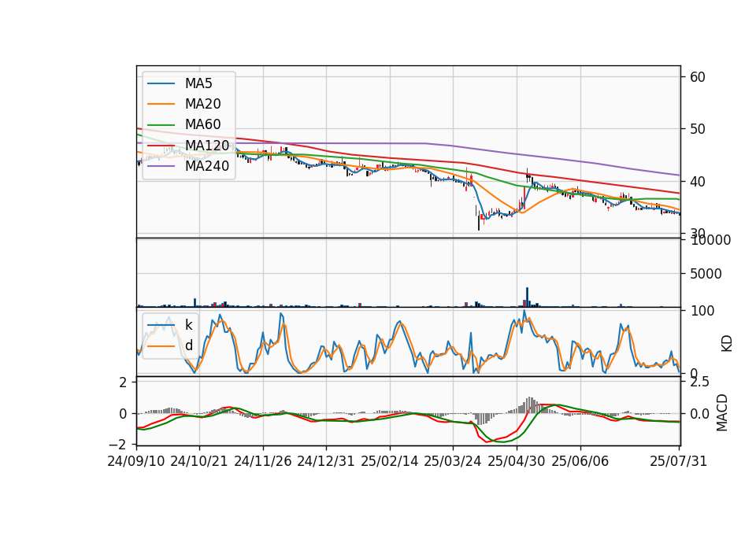Click the k legend label in KD panel

188,325
